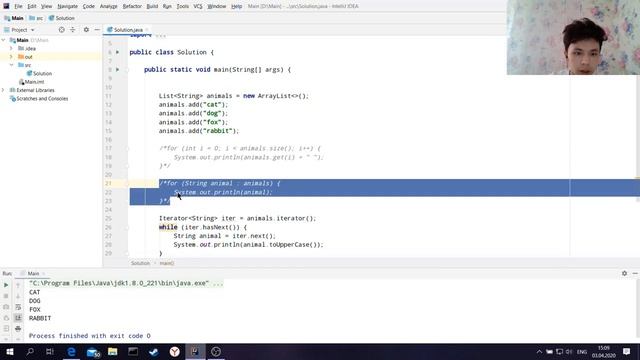Open the Mail app from taskbar
This screenshot has height=360, width=640.
pyautogui.click(x=93, y=352)
